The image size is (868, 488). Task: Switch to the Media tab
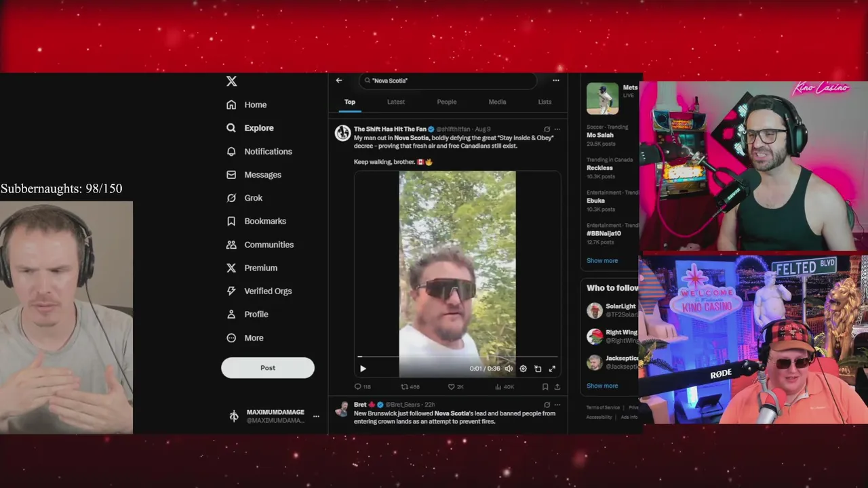click(497, 102)
